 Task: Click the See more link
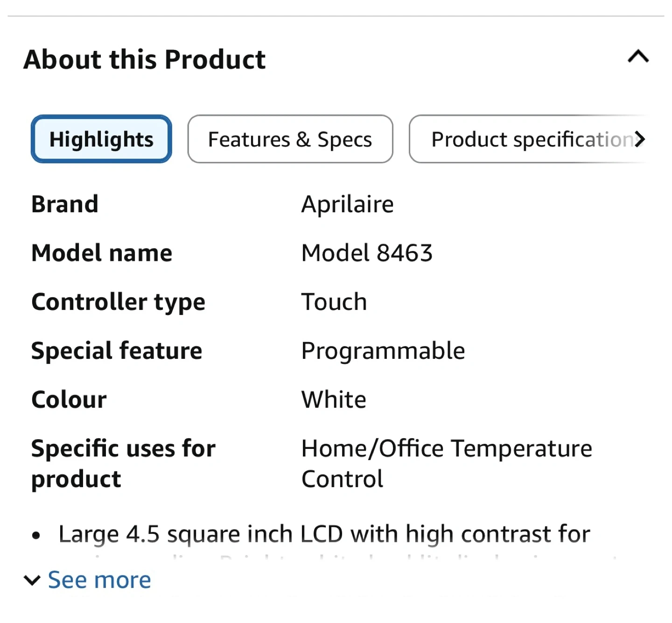99,580
